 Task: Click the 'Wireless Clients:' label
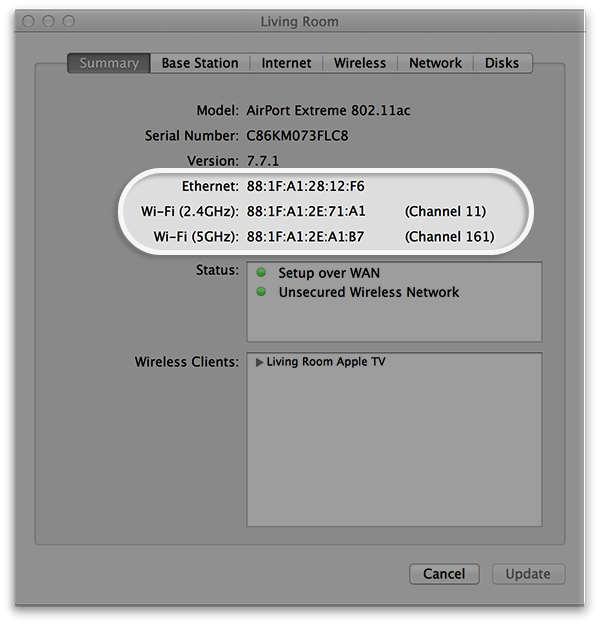point(187,362)
